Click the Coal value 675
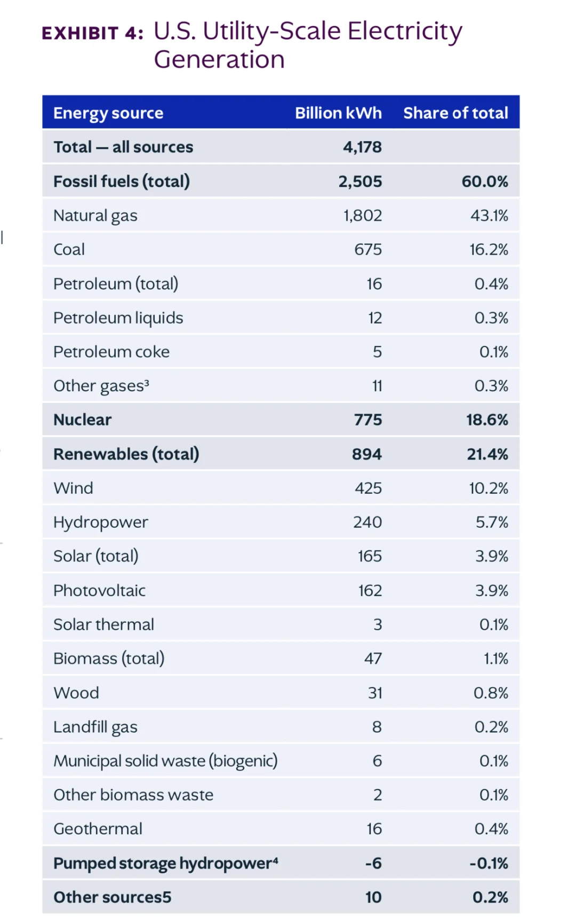576x924 pixels. click(x=368, y=250)
